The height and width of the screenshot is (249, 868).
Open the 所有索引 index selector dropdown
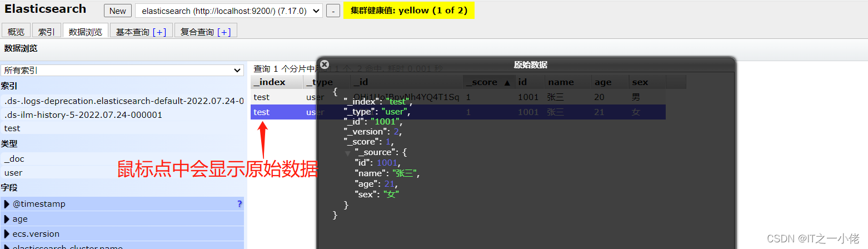point(122,71)
